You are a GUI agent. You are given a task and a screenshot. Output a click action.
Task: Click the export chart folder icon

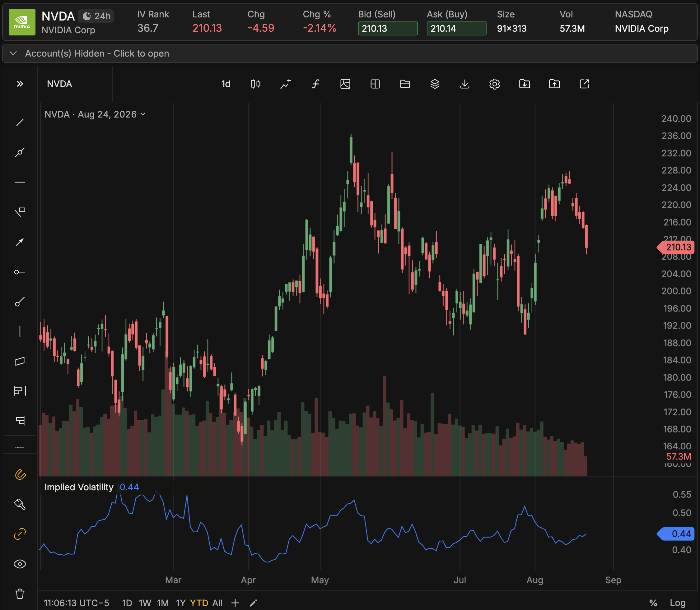tap(554, 84)
